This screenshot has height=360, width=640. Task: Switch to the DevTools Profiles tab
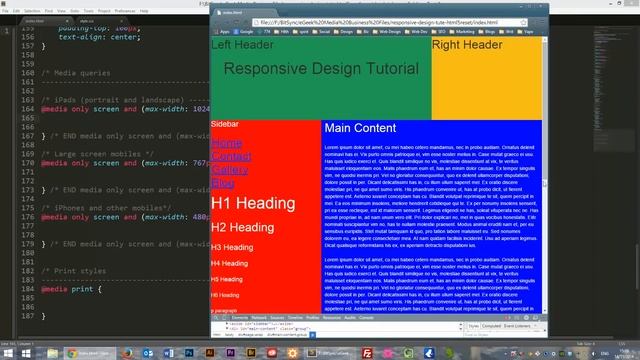pyautogui.click(x=313, y=318)
